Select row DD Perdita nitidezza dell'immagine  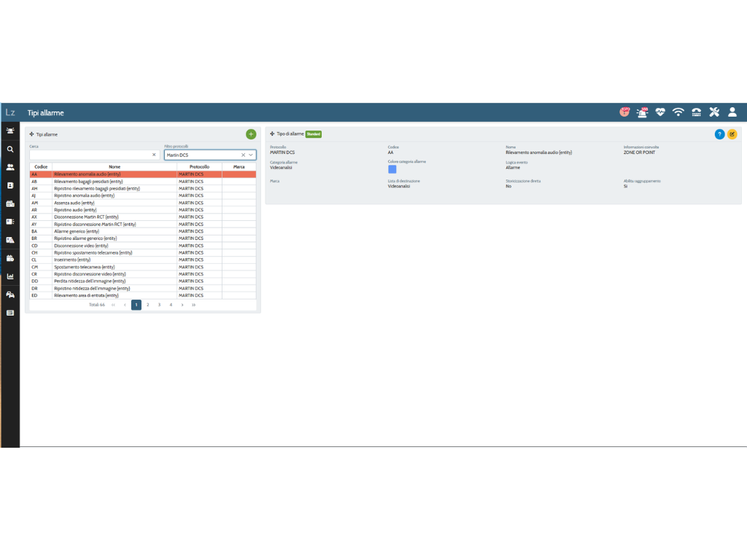(143, 281)
